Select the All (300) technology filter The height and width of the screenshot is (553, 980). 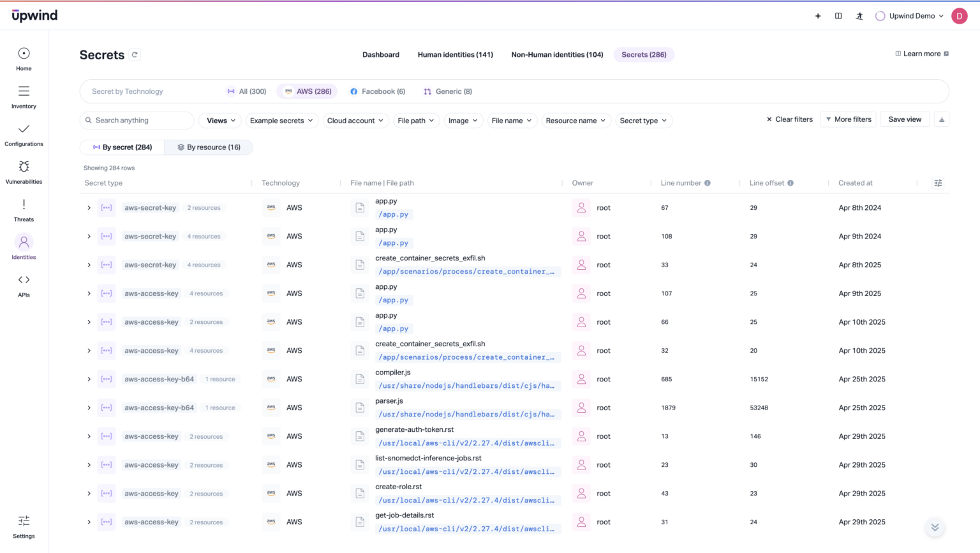click(x=247, y=92)
